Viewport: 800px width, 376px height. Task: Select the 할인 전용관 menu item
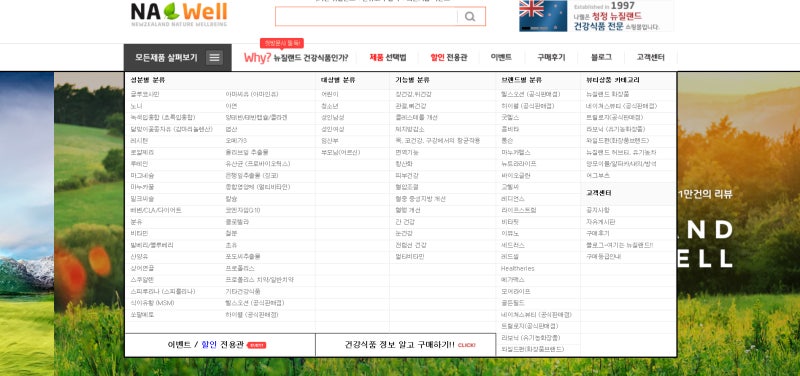(449, 58)
